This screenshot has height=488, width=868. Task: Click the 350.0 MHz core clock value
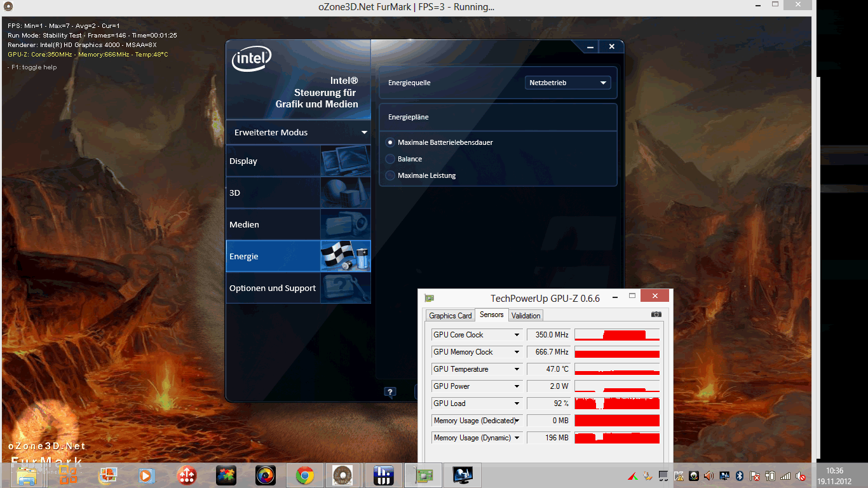(x=549, y=335)
